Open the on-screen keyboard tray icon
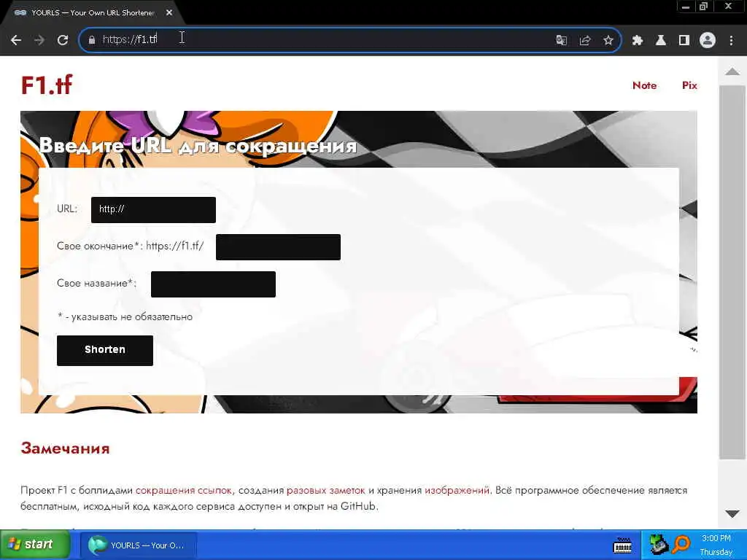Image resolution: width=747 pixels, height=560 pixels. [622, 545]
